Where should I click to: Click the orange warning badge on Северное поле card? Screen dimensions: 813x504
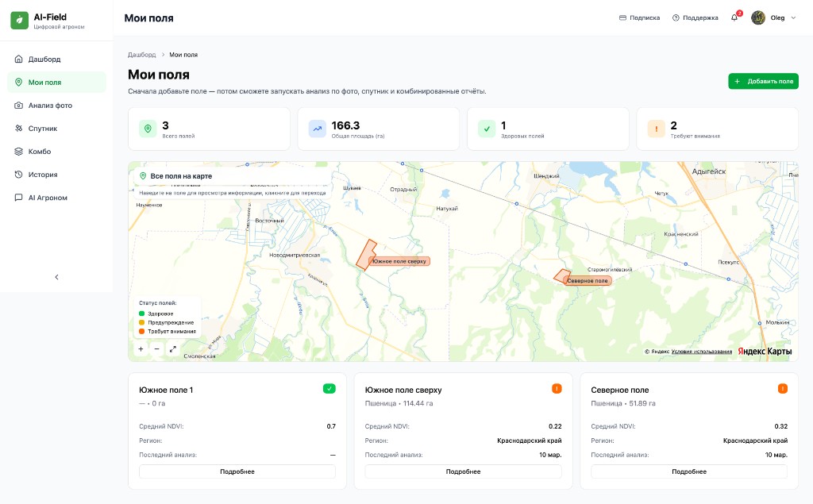pos(782,389)
